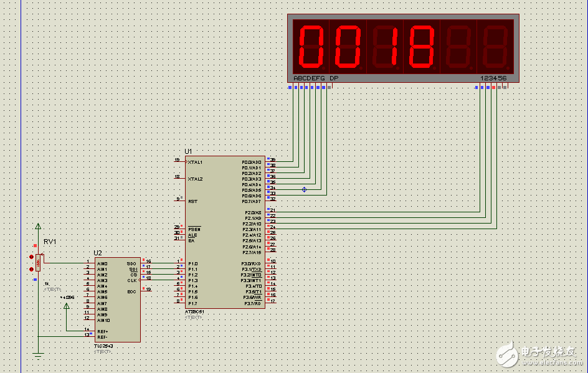Click the P1.0 pin label
Screen dimensions: 588x373
tap(192, 264)
